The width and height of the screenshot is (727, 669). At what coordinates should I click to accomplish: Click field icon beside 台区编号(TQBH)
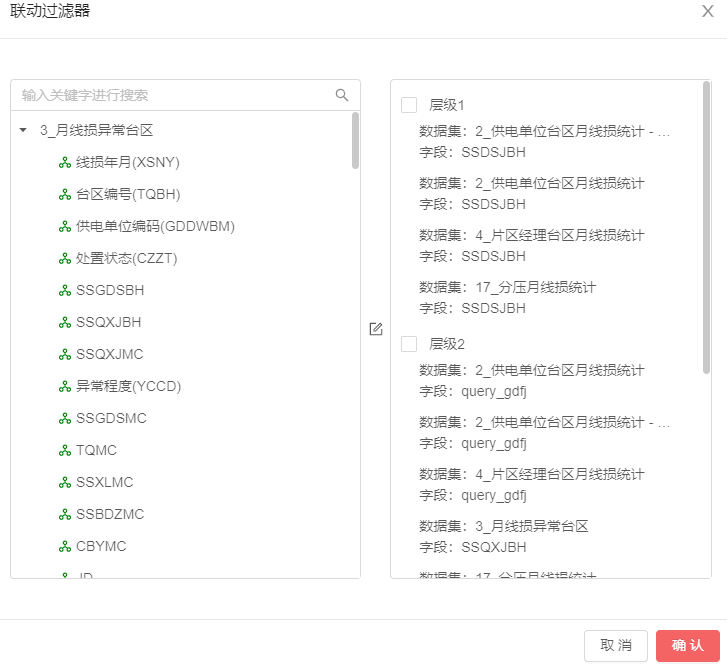65,194
